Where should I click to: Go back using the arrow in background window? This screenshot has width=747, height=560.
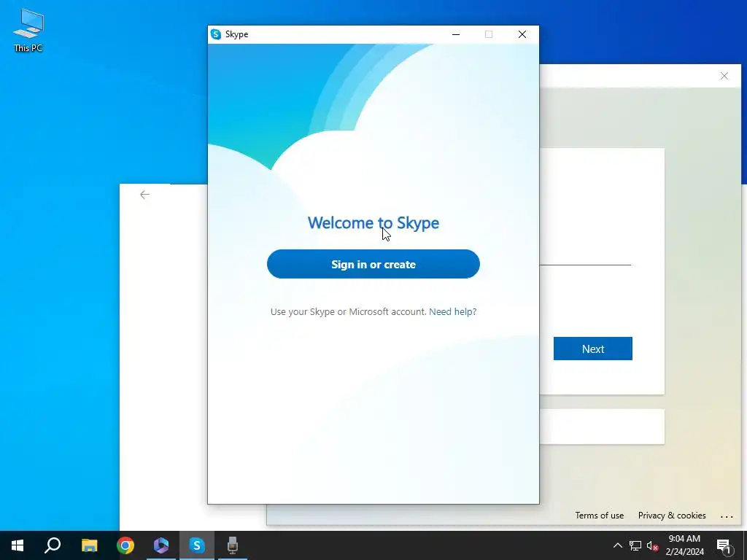point(145,194)
